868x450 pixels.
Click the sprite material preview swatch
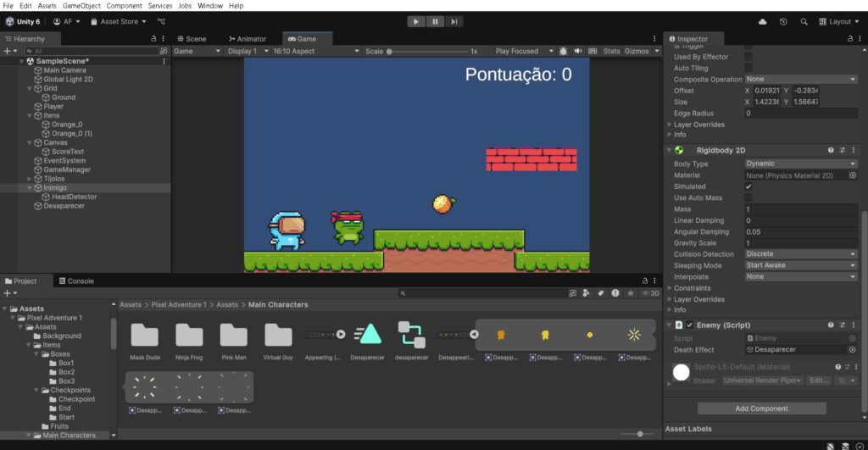tap(681, 372)
